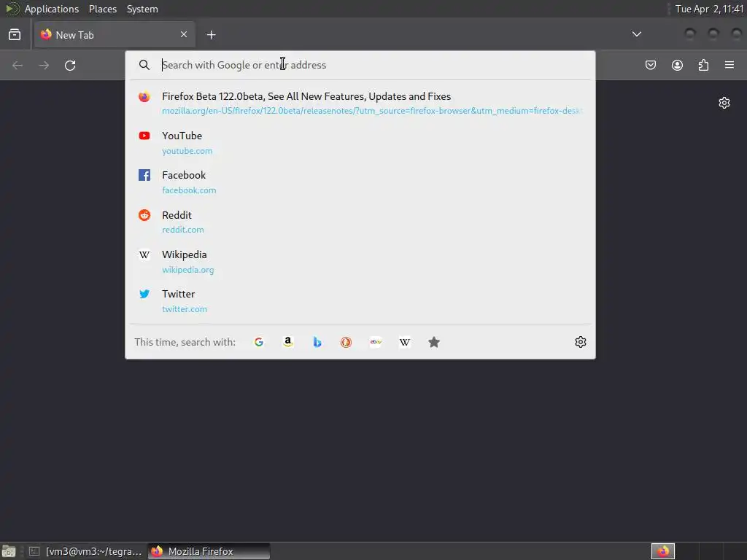Switch to the vm3@vm3 terminal taskbar item
This screenshot has height=560, width=747.
click(86, 551)
